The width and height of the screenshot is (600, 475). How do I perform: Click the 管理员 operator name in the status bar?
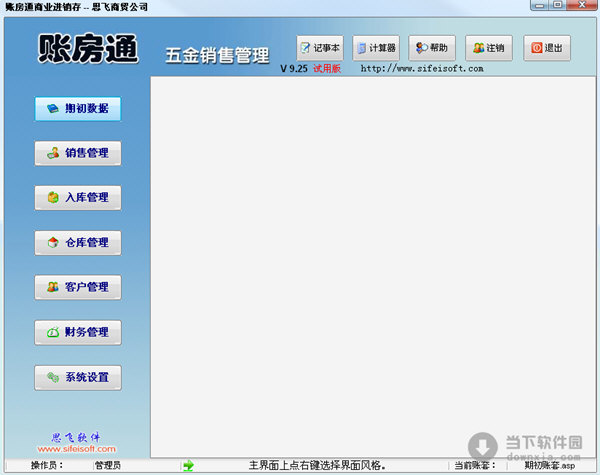click(x=108, y=465)
